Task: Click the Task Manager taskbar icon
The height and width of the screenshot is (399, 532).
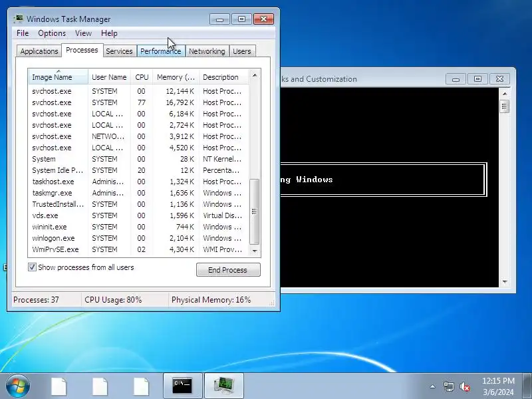Action: 224,386
